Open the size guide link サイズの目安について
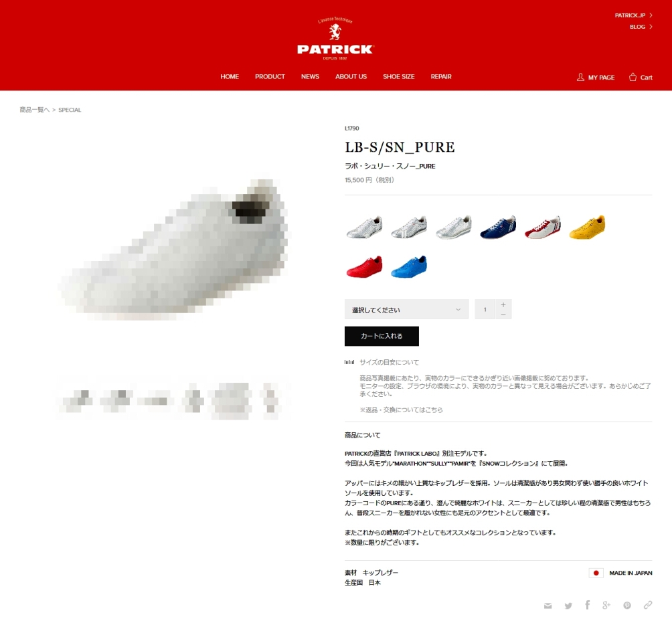This screenshot has width=672, height=623. pyautogui.click(x=389, y=362)
